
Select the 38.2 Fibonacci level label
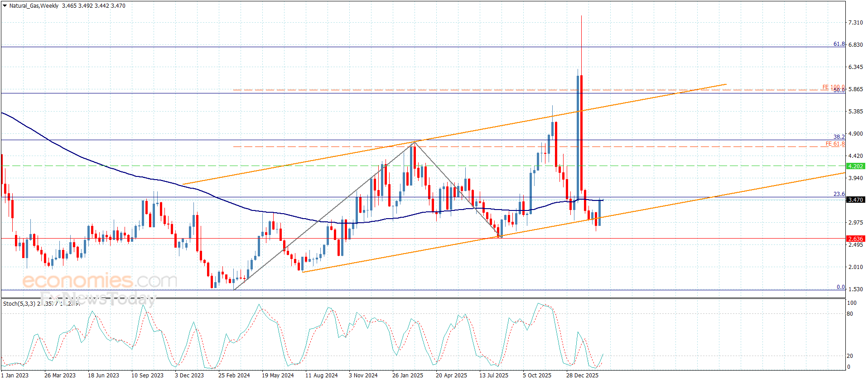839,137
